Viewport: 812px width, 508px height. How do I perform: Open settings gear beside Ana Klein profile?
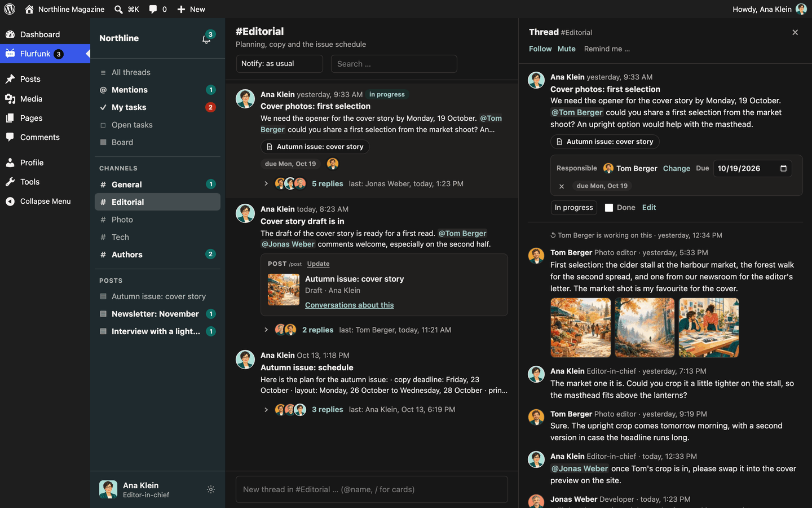coord(211,489)
